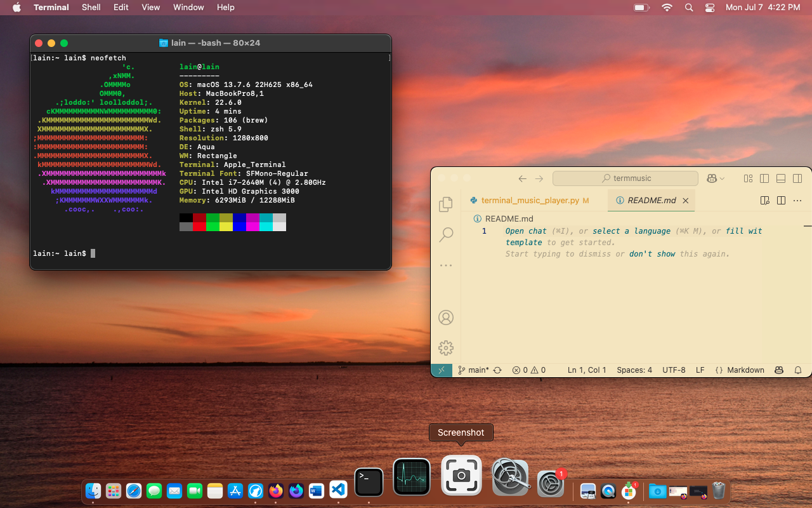Open the Apple menu
The width and height of the screenshot is (812, 508).
pos(16,8)
